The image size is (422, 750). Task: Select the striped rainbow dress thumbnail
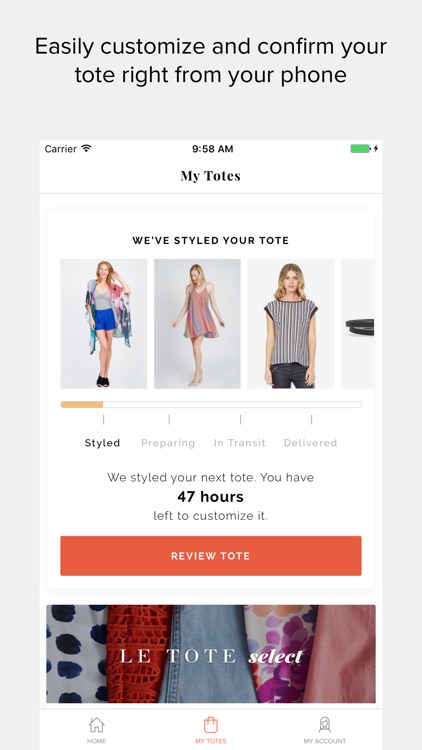pyautogui.click(x=197, y=324)
